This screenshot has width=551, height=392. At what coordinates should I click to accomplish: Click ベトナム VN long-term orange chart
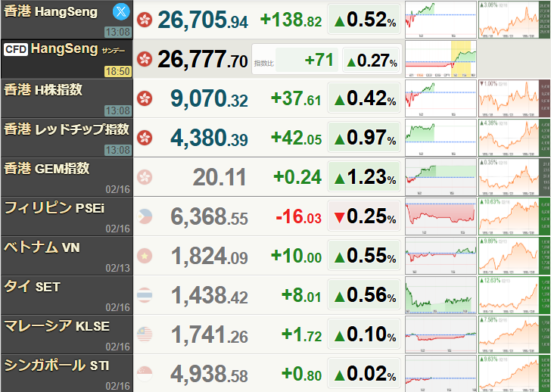coord(514,256)
